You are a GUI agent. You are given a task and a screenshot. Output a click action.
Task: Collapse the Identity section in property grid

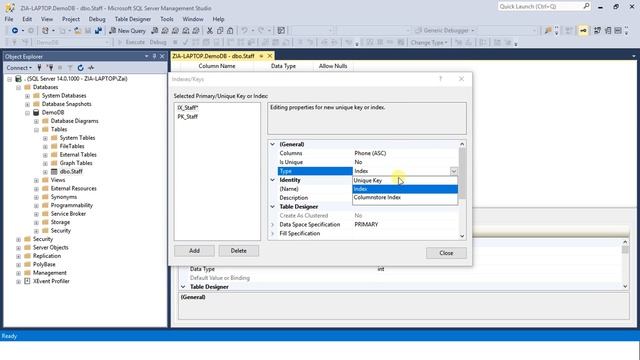(272, 180)
